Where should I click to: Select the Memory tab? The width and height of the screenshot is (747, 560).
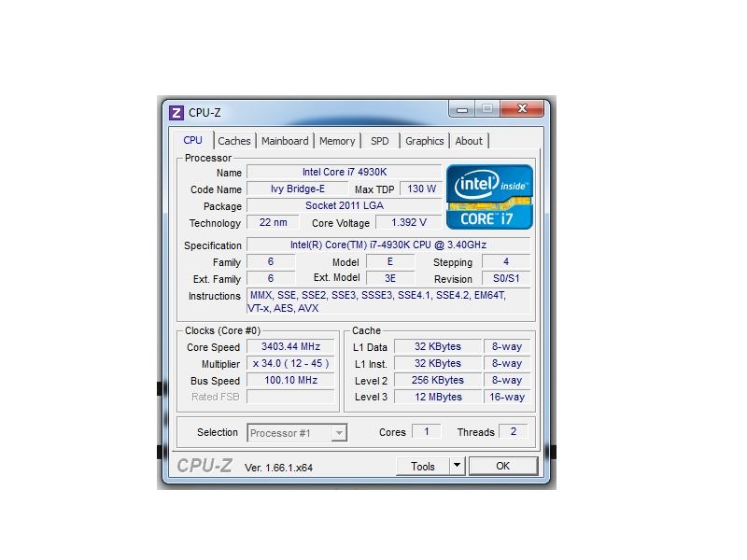pos(337,141)
